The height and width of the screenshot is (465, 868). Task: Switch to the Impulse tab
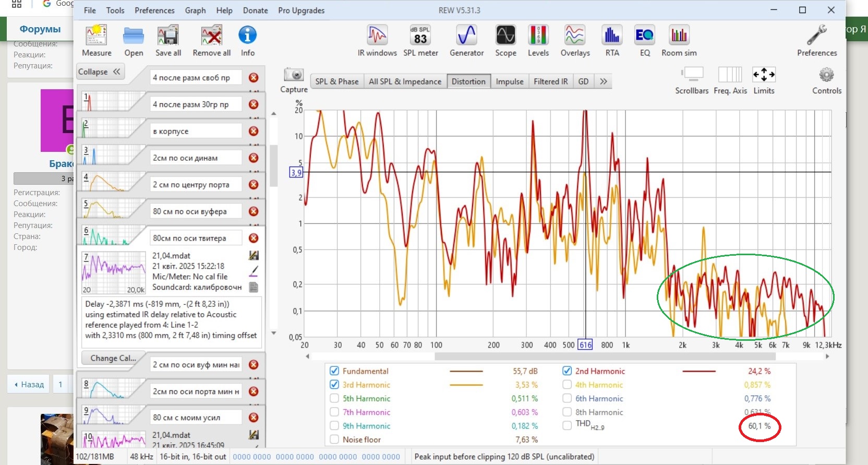pos(510,81)
